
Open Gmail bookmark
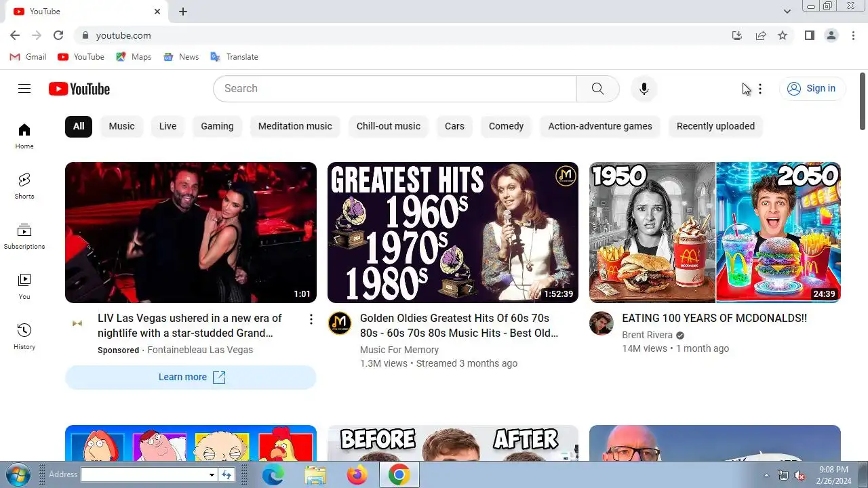click(28, 57)
